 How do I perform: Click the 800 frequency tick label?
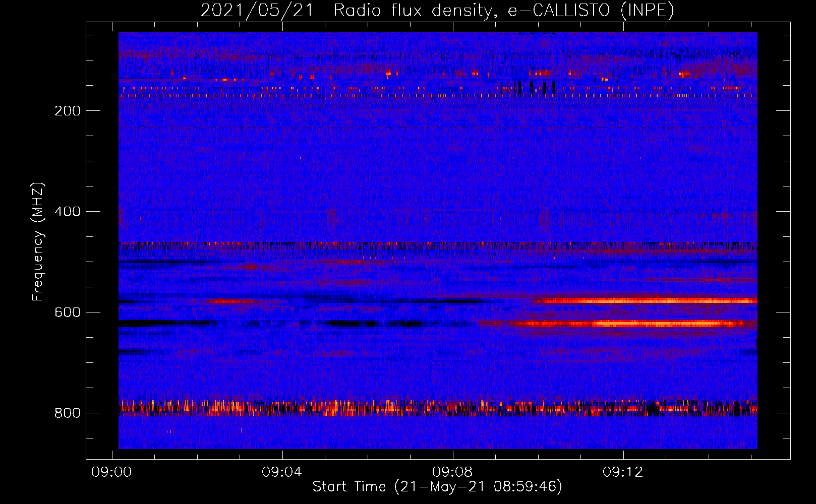point(68,413)
